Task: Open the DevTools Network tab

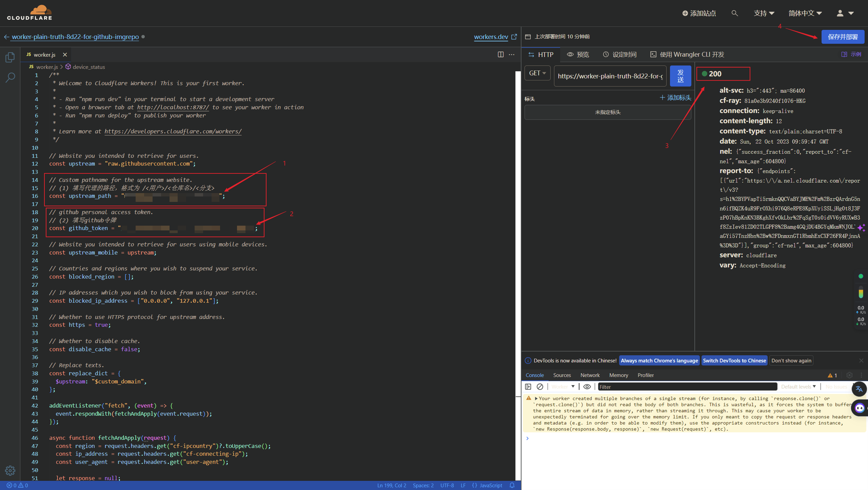Action: click(590, 375)
